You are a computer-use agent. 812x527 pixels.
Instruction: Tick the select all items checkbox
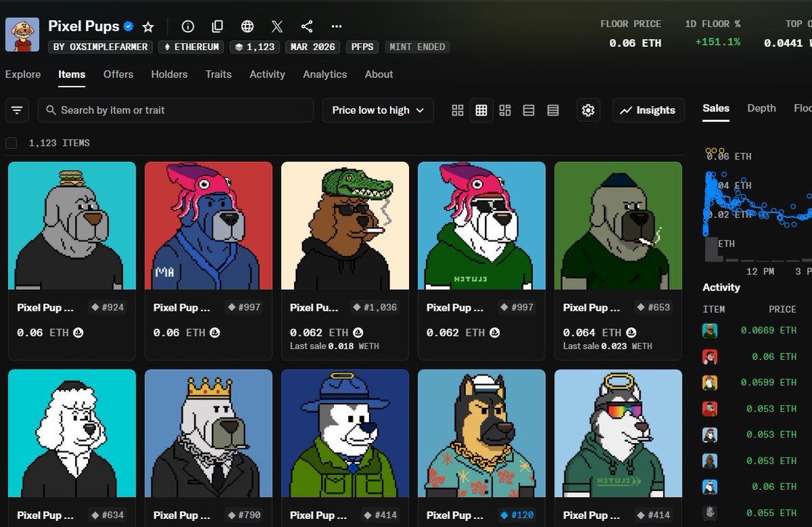click(x=12, y=143)
